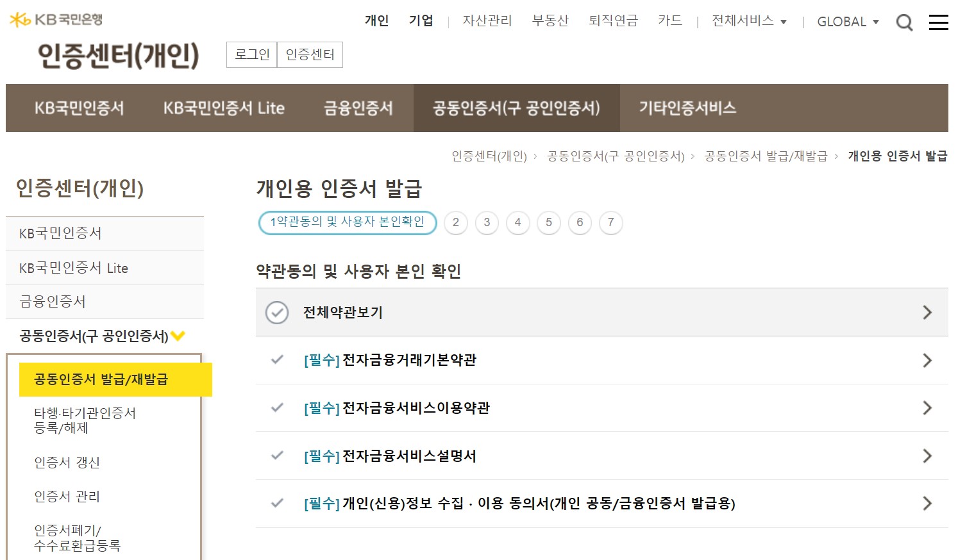Click step 3 in the progress indicator
The height and width of the screenshot is (560, 958).
(487, 222)
